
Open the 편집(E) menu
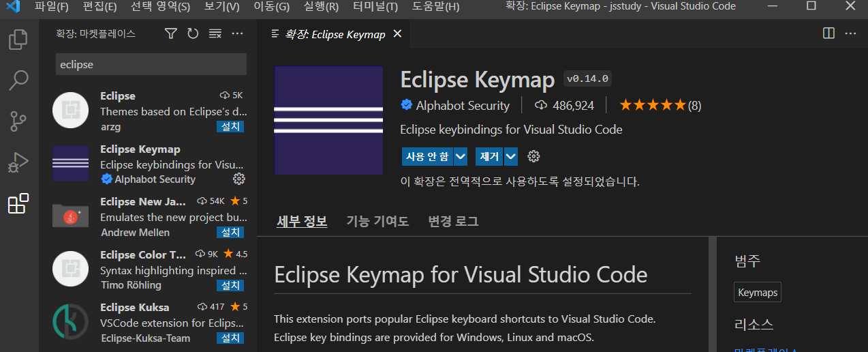tap(99, 7)
